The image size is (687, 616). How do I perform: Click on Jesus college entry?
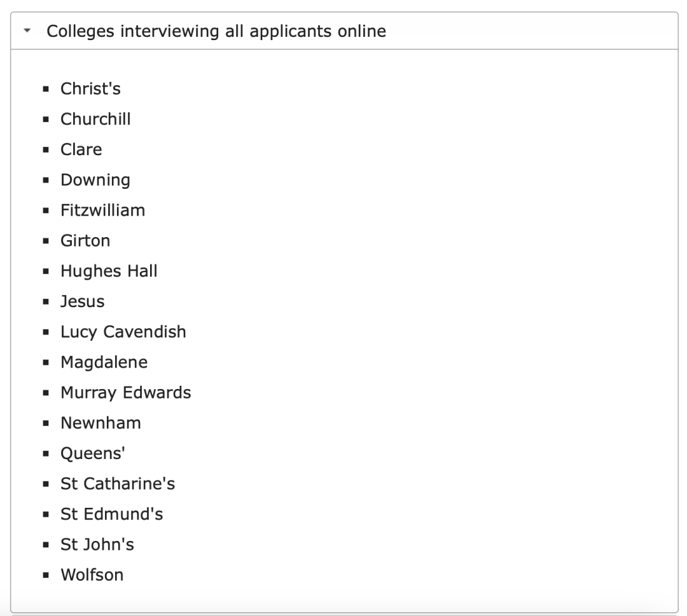pyautogui.click(x=82, y=301)
